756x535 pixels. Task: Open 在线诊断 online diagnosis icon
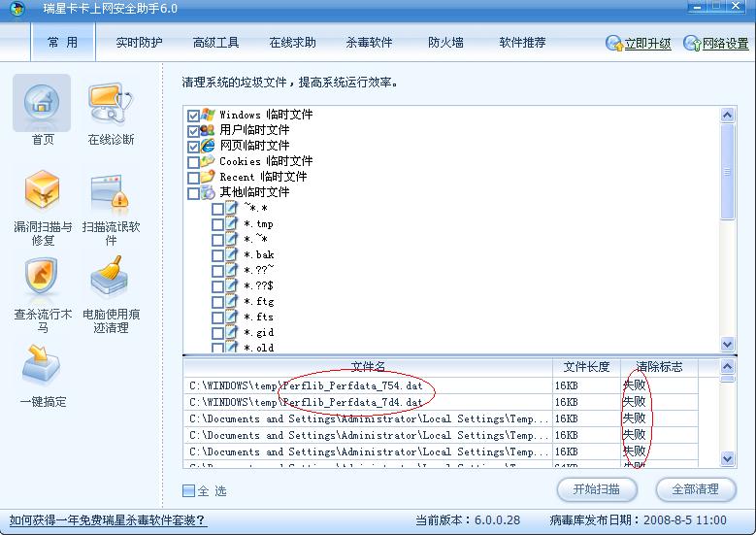pos(111,103)
